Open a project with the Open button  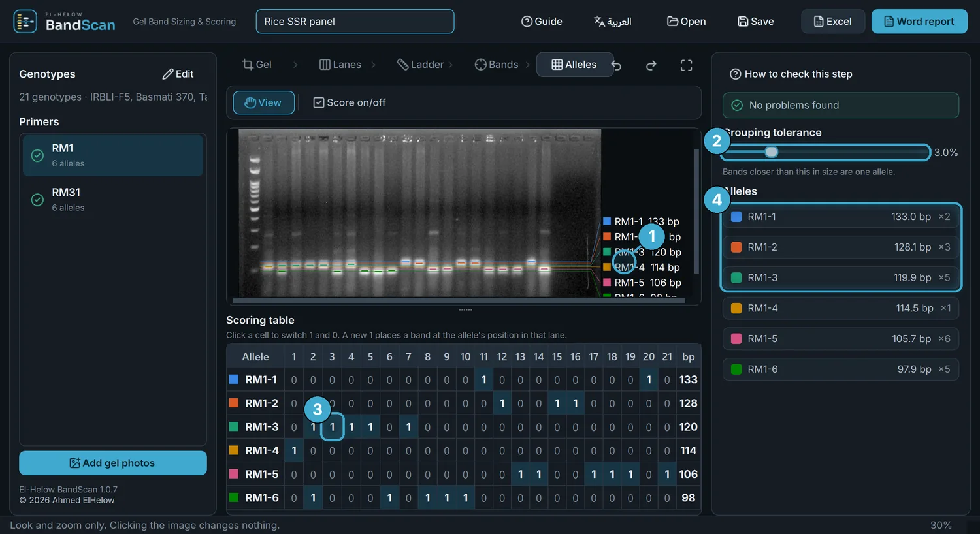(686, 22)
